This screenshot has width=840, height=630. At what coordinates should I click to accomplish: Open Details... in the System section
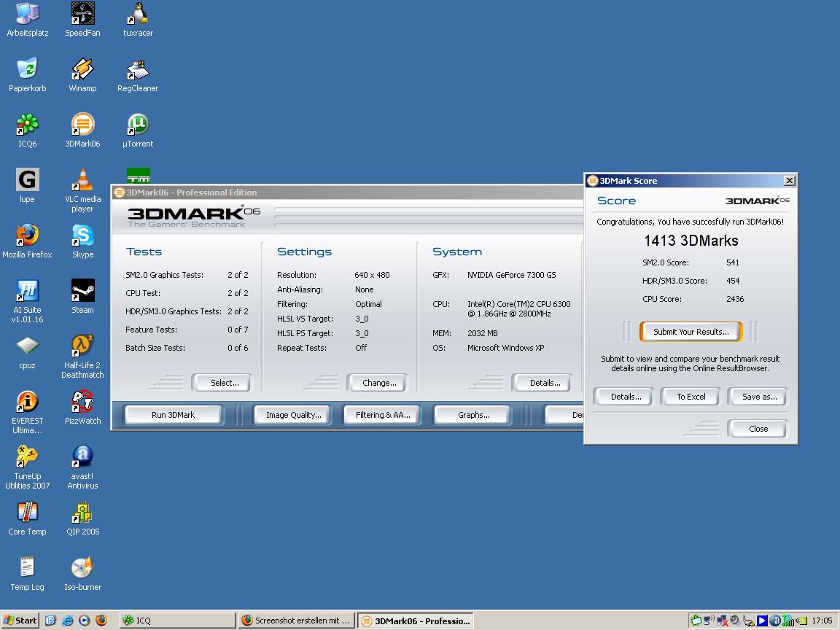(542, 383)
